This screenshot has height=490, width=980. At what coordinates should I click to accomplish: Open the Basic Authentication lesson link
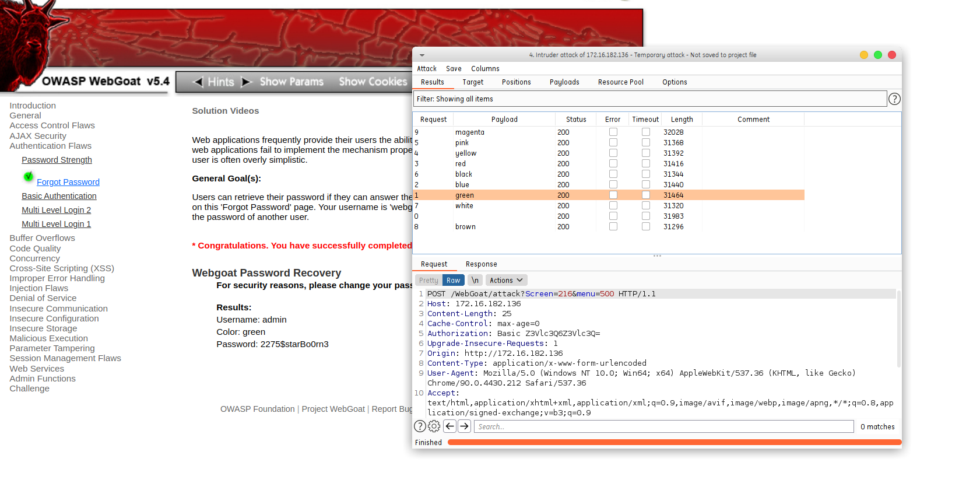pos(59,196)
